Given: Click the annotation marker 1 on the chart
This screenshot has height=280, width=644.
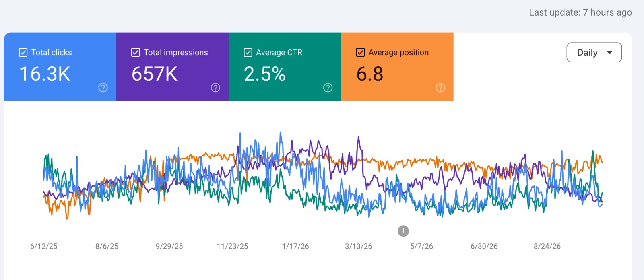Looking at the screenshot, I should pos(403,231).
